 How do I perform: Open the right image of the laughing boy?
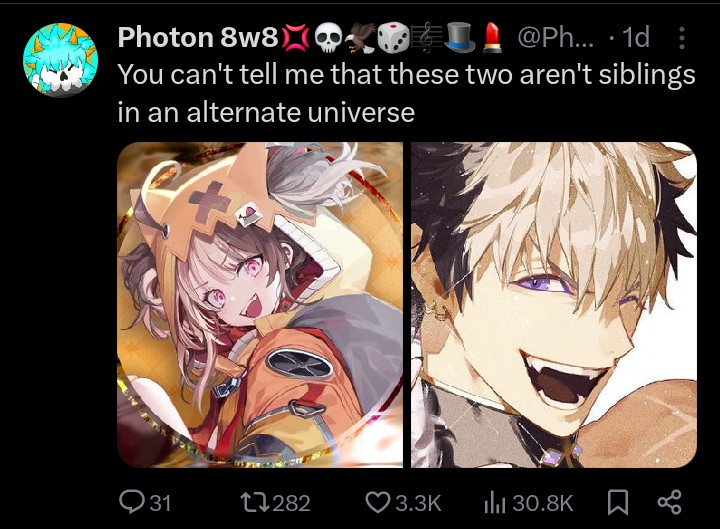(554, 305)
